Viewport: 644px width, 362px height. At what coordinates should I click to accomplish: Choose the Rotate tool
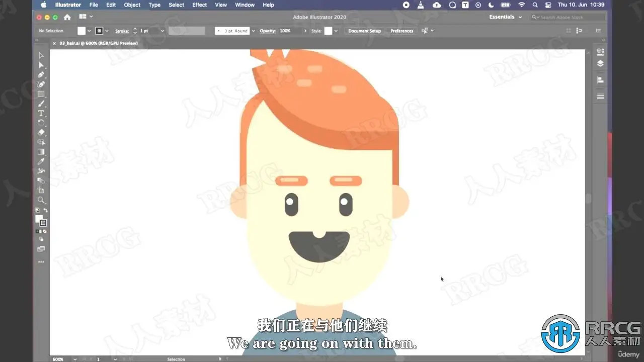click(41, 123)
